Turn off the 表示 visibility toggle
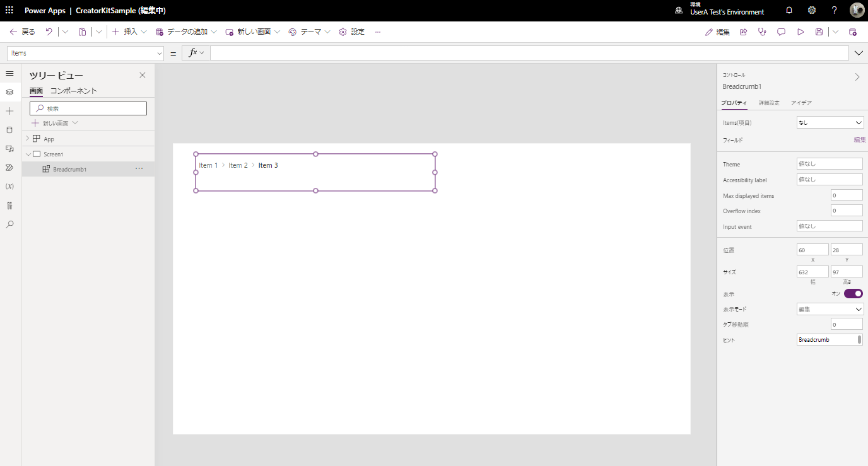The height and width of the screenshot is (466, 868). point(853,293)
